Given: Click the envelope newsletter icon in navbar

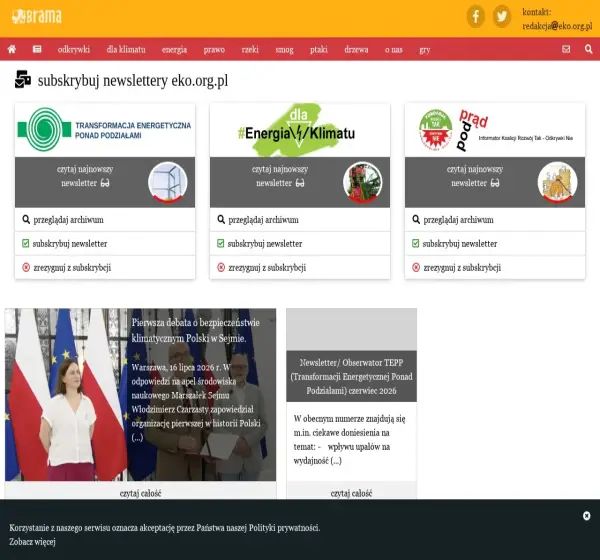Looking at the screenshot, I should 566,49.
